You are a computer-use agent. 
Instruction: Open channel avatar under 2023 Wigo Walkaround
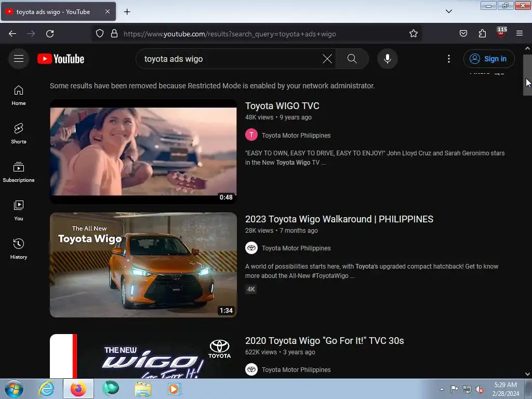click(x=251, y=248)
